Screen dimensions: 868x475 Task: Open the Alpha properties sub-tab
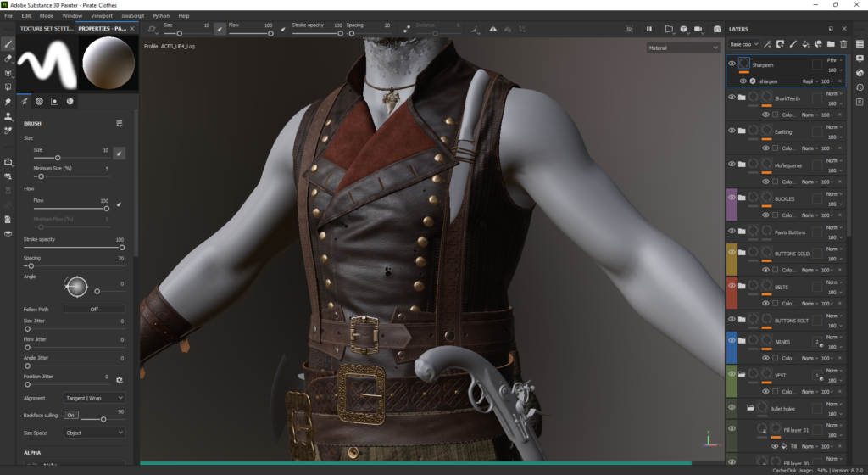39,101
